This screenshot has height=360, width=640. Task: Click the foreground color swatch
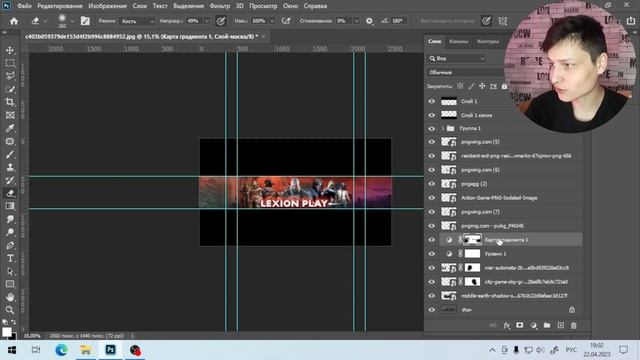(7, 332)
